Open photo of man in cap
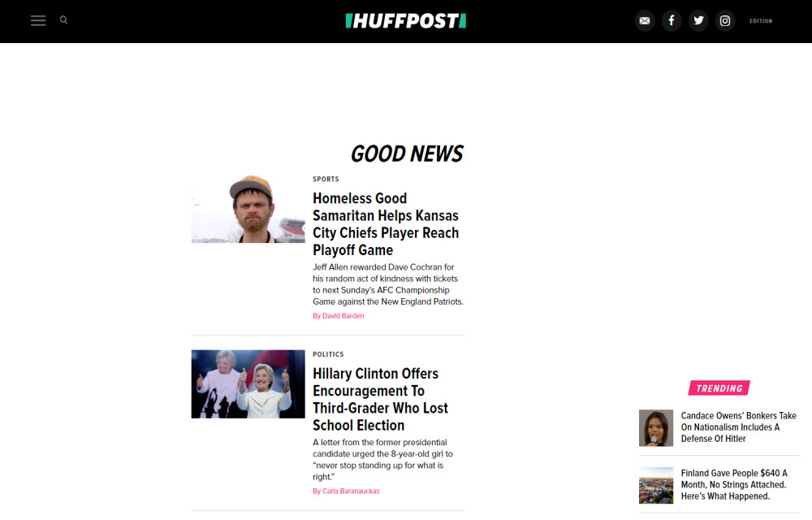812x520 pixels. pos(248,209)
